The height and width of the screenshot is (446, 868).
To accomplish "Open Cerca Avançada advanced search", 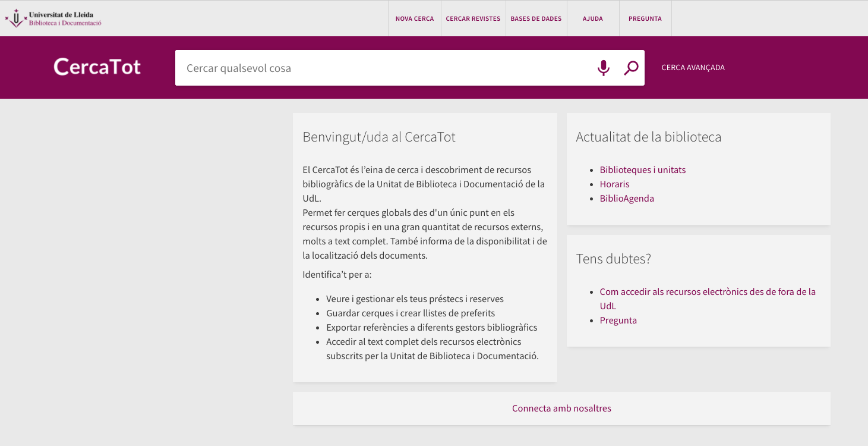I will pyautogui.click(x=693, y=68).
